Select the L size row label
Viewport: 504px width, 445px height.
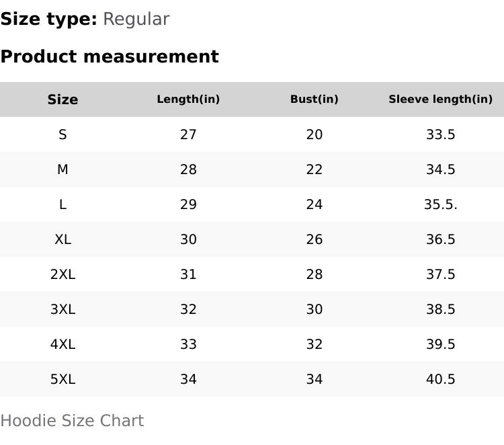(x=62, y=204)
